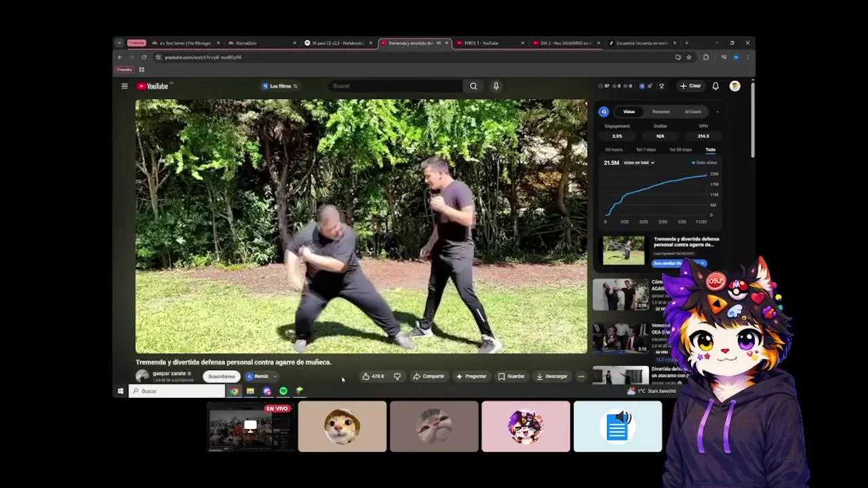Open the 3:12 suggested video thumbnail

click(621, 338)
